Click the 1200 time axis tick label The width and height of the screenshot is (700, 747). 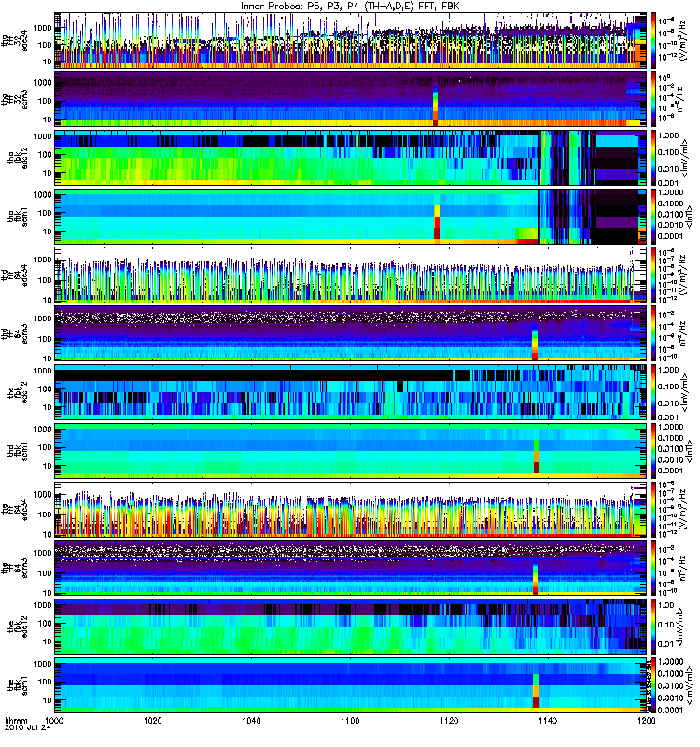pyautogui.click(x=646, y=721)
